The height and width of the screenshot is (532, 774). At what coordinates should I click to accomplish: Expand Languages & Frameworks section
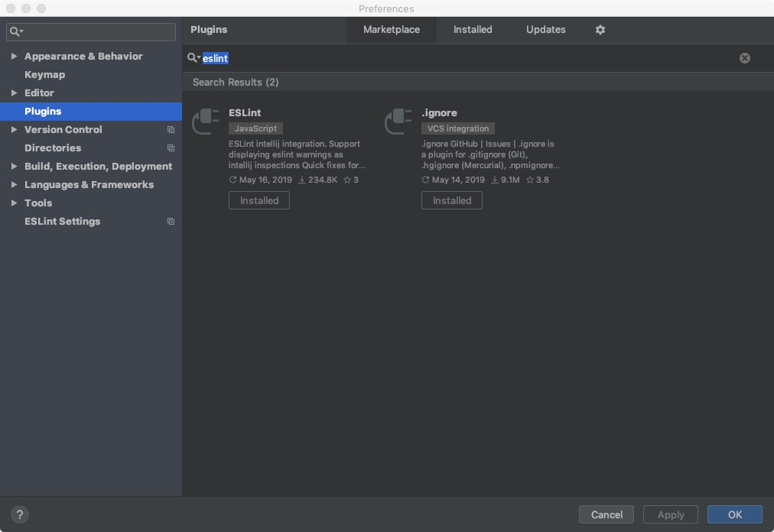14,184
